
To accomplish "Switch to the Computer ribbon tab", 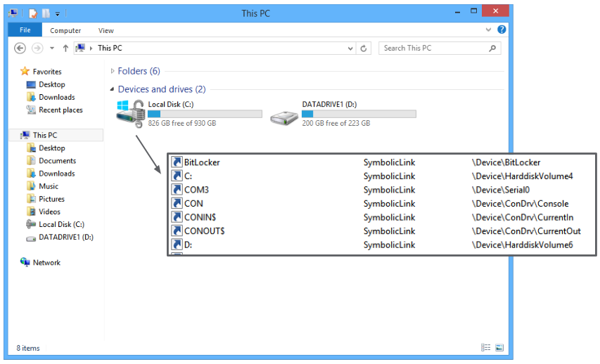I will pyautogui.click(x=65, y=30).
